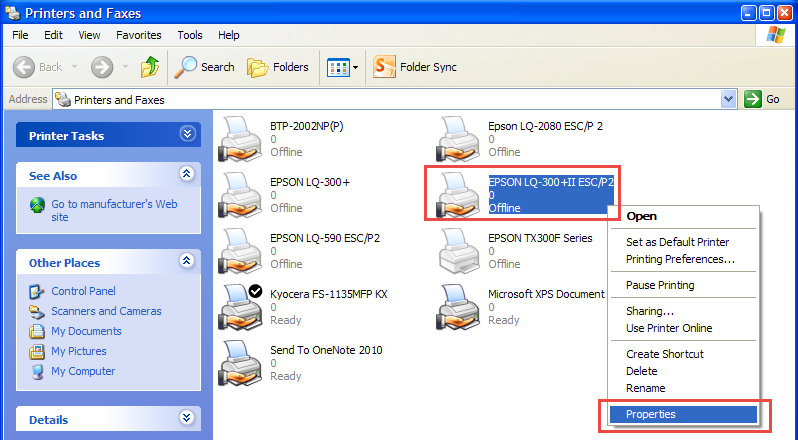The width and height of the screenshot is (798, 440).
Task: Click the Folder Sync toolbar icon
Action: [x=385, y=67]
